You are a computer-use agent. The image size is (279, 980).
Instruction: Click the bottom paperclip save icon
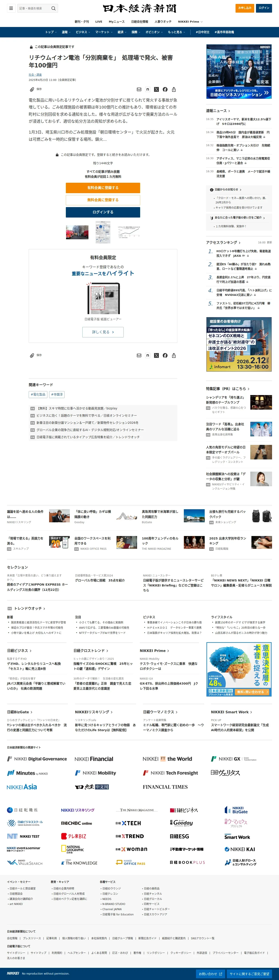[32, 355]
